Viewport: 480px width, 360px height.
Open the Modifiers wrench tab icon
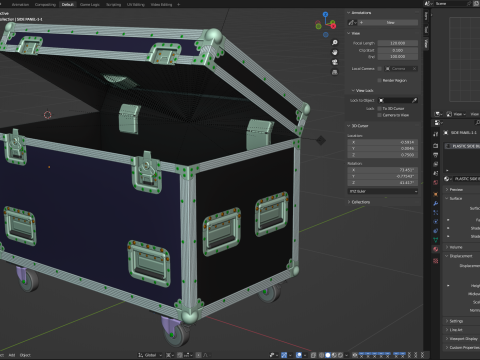click(436, 203)
